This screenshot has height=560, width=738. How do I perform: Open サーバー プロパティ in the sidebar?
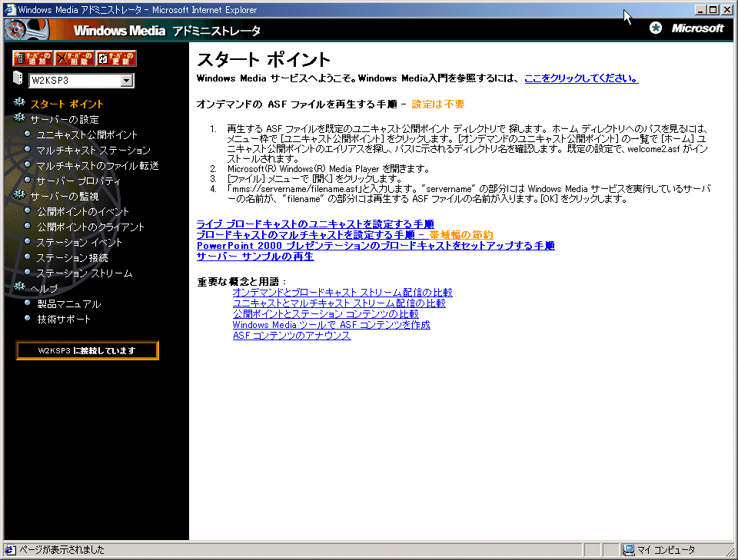[x=78, y=181]
